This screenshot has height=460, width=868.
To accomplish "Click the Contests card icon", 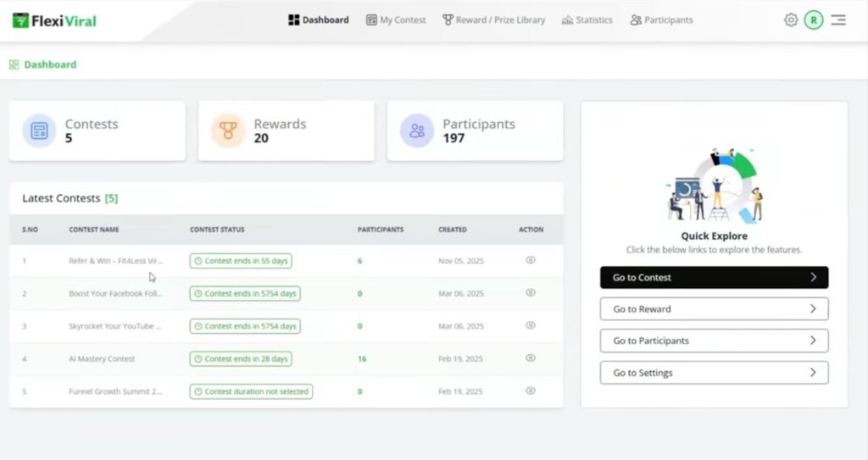I will tap(39, 131).
